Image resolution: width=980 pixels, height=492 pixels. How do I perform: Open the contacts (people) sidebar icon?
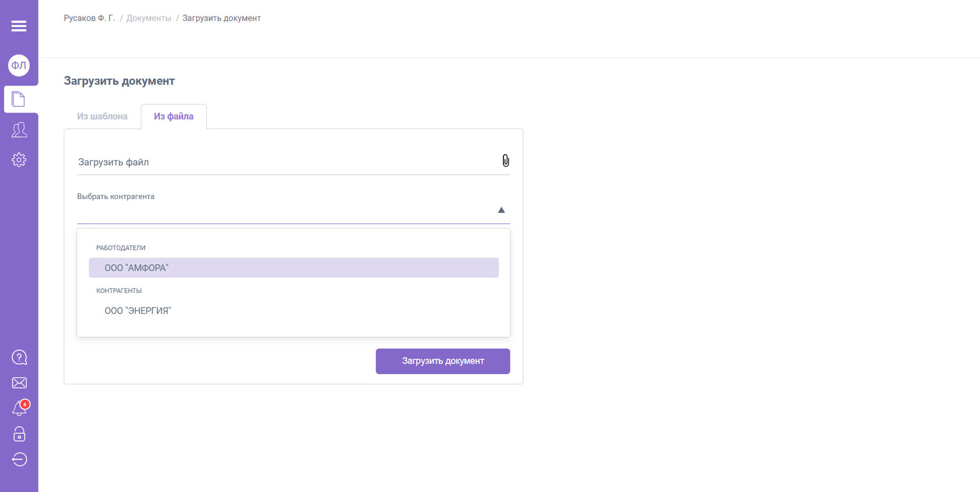19,130
